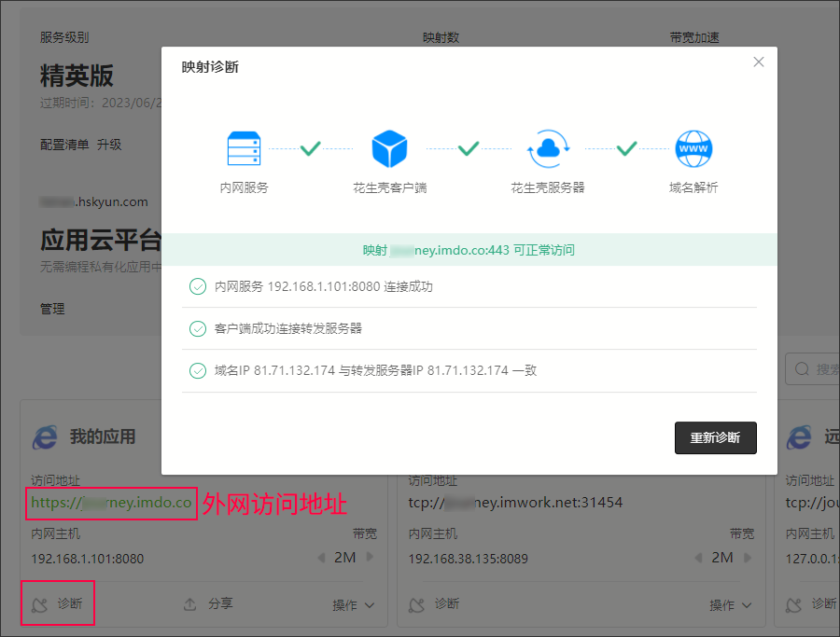Image resolution: width=840 pixels, height=637 pixels.
Task: Click the text 内网服务 192.168.1.101:8080 连接成功
Action: tap(324, 287)
